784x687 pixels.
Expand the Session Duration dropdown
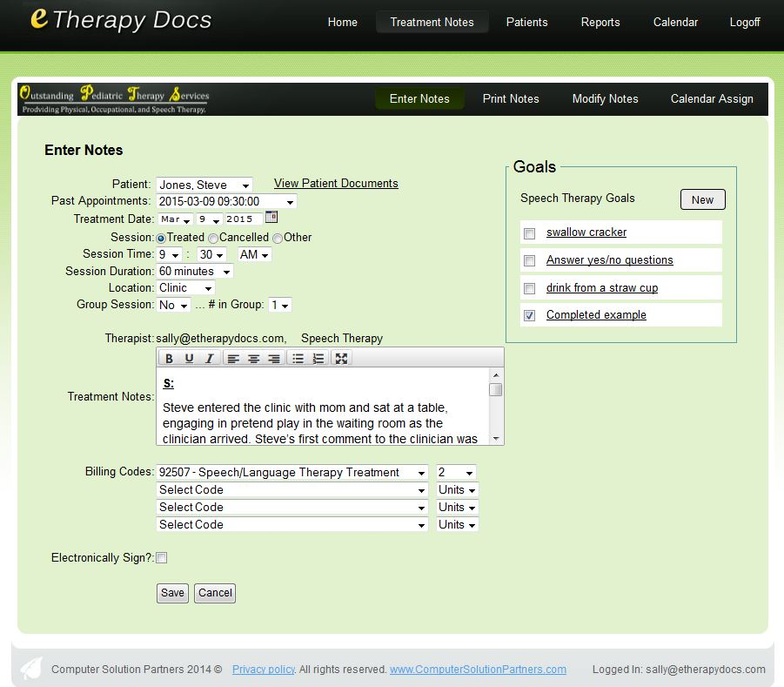195,272
